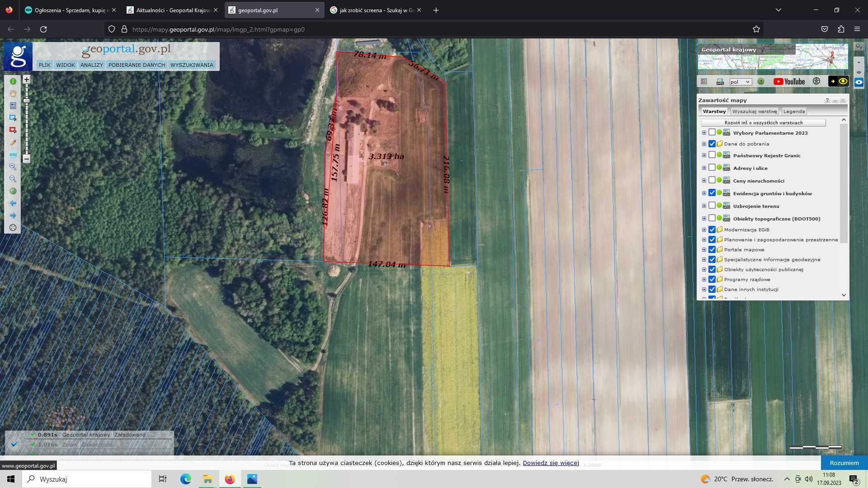Image resolution: width=868 pixels, height=488 pixels.
Task: Activate the hand pan tool
Action: click(13, 94)
